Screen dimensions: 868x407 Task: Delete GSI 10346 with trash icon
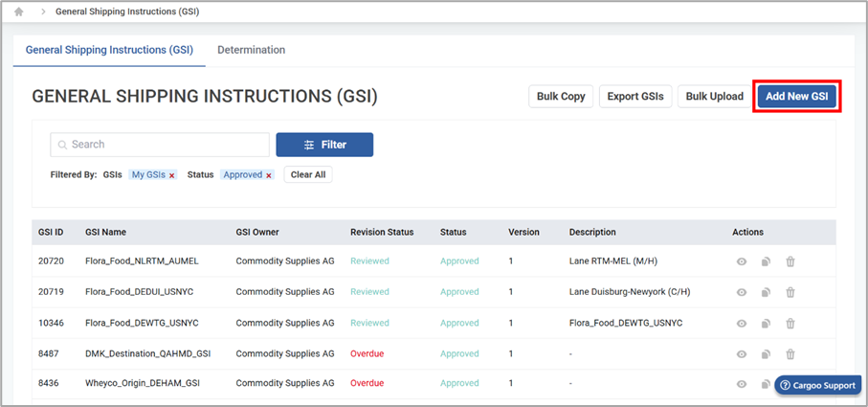click(x=790, y=324)
